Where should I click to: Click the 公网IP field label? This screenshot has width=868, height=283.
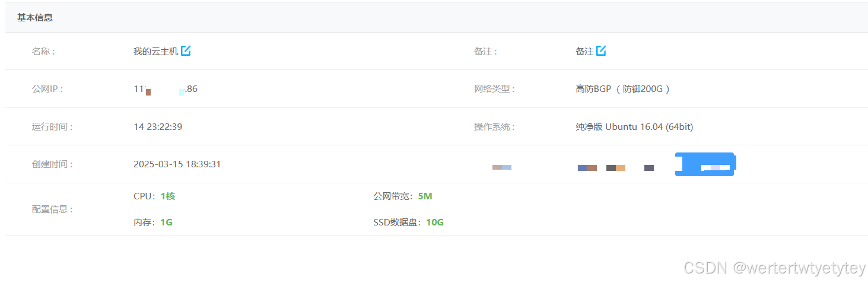[x=47, y=89]
